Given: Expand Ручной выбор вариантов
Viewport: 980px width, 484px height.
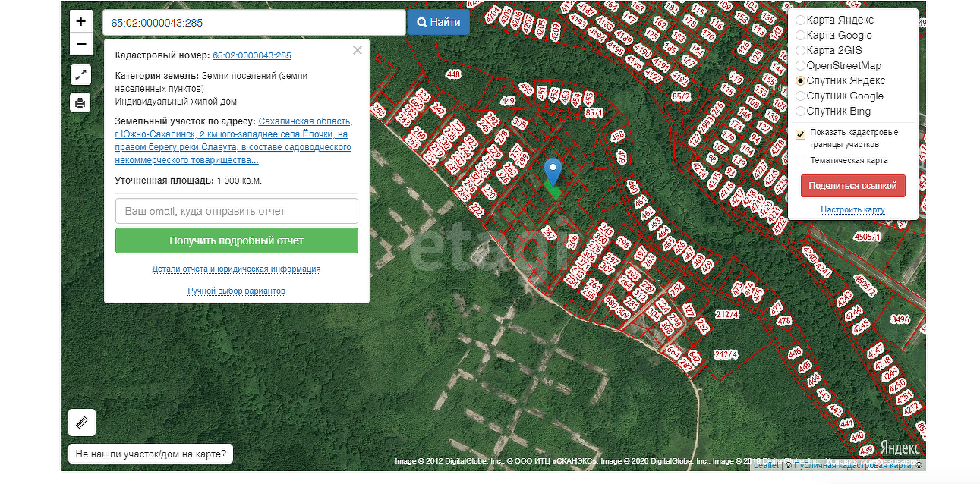Looking at the screenshot, I should tap(236, 291).
